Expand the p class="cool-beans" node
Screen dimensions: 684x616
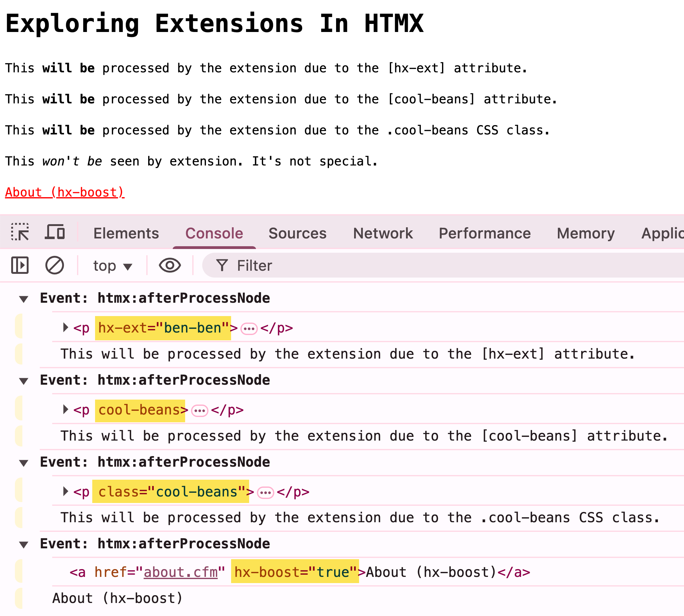(x=66, y=491)
